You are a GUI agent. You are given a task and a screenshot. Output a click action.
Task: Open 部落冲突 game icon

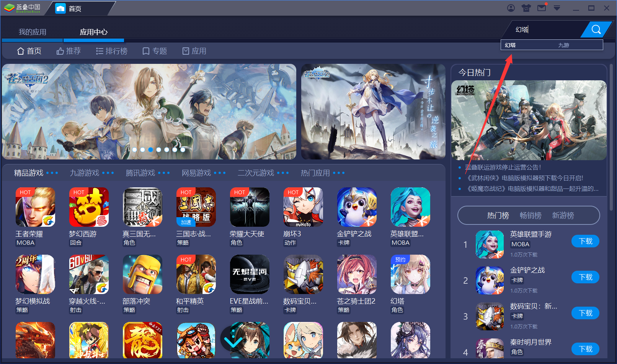(x=142, y=274)
